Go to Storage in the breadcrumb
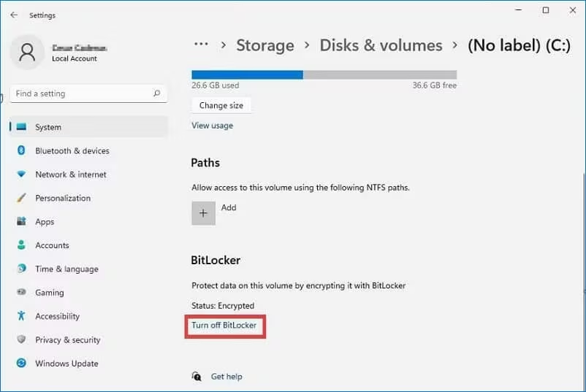 click(x=265, y=45)
